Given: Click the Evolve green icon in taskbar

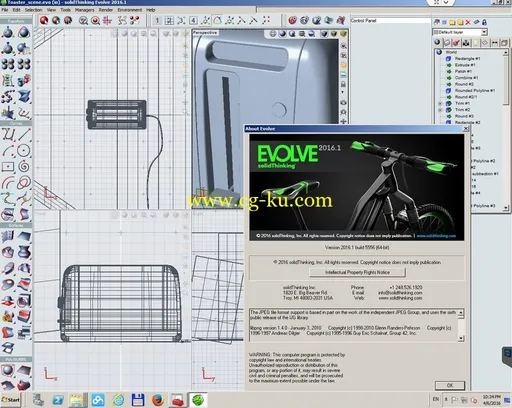Looking at the screenshot, I should (x=198, y=400).
